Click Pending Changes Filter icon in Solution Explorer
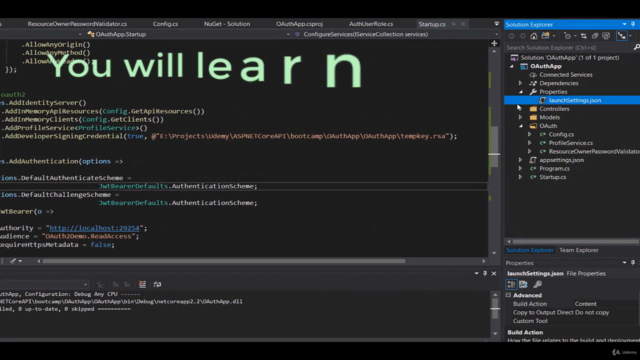Screen dimensions: 640x360 (x=567, y=36)
